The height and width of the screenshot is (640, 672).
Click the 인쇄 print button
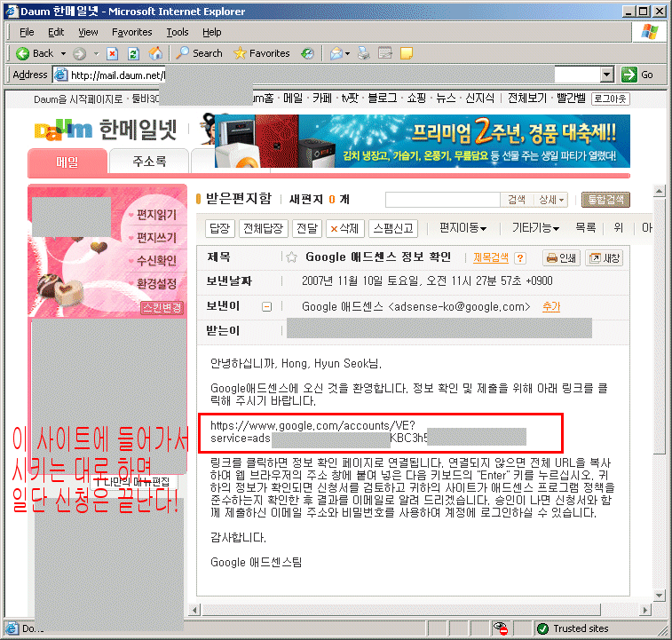561,258
